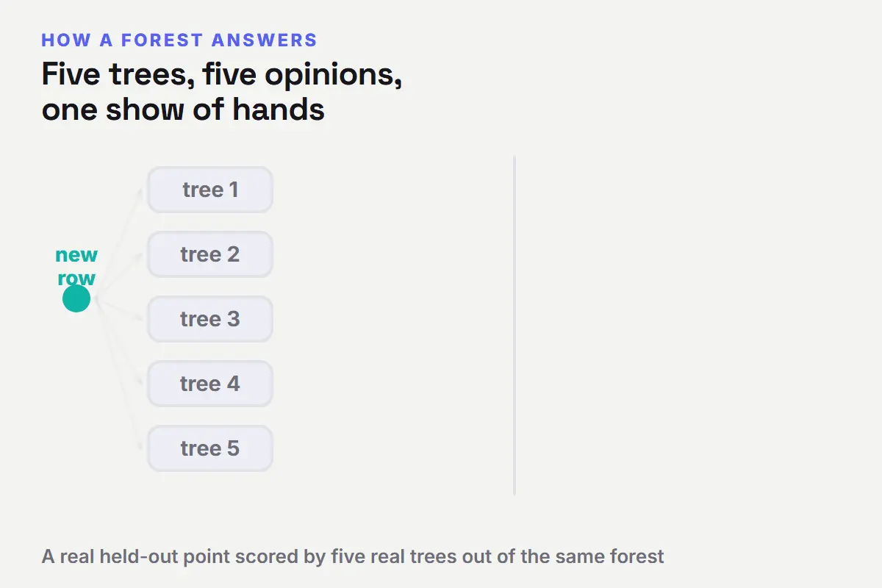
Task: Select the 'Five trees, five opinions,' title line
Action: click(x=222, y=75)
